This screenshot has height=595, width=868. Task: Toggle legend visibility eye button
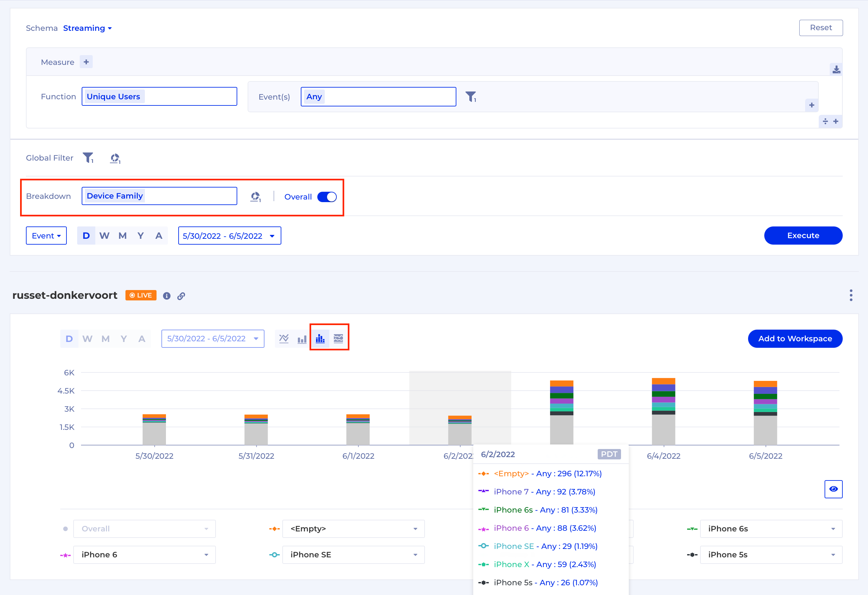[833, 489]
